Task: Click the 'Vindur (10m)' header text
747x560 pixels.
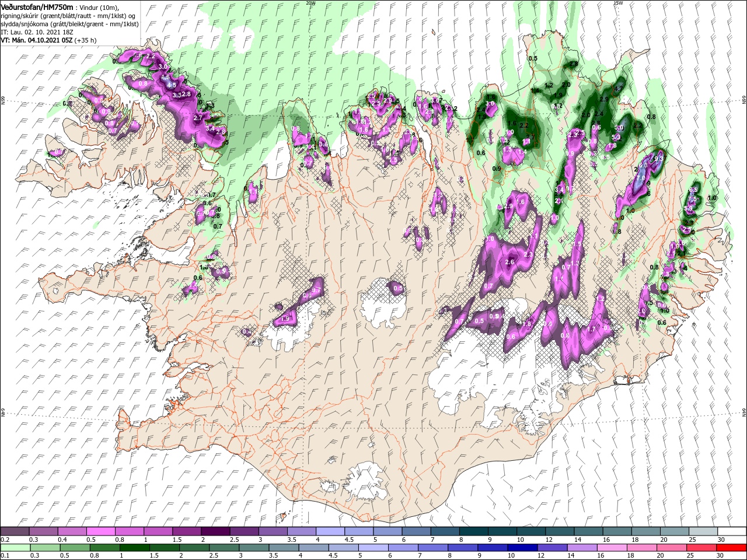Action: pyautogui.click(x=99, y=8)
